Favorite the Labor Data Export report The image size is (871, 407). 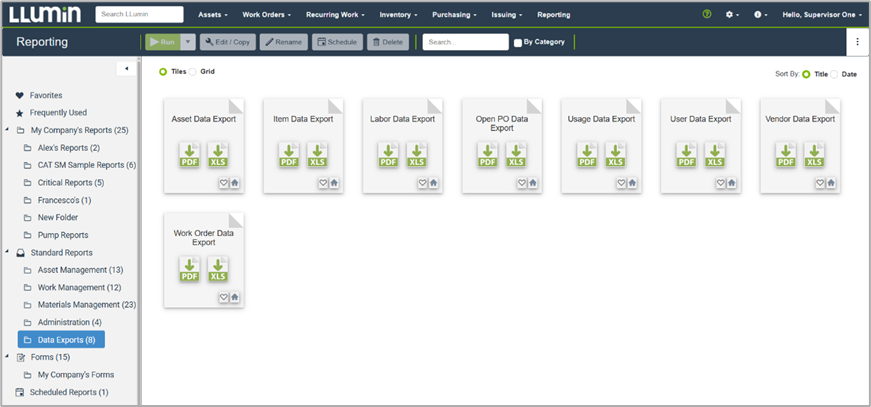point(422,183)
